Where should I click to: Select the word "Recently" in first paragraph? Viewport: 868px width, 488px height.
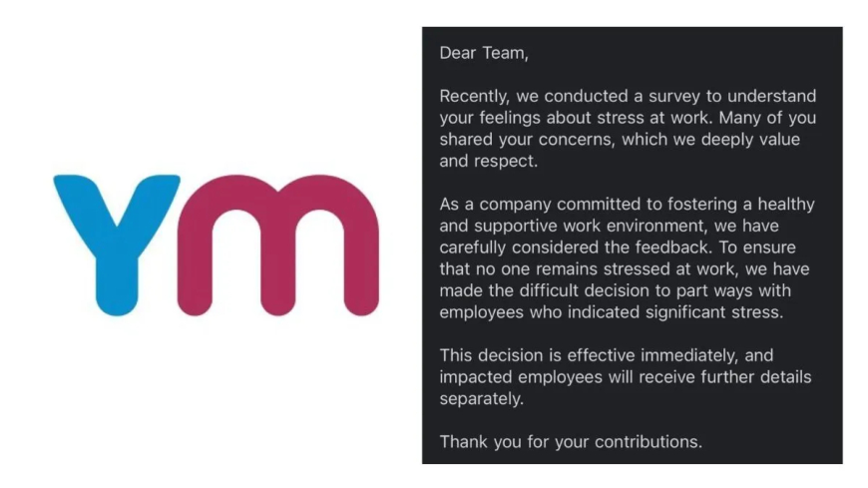coord(473,97)
